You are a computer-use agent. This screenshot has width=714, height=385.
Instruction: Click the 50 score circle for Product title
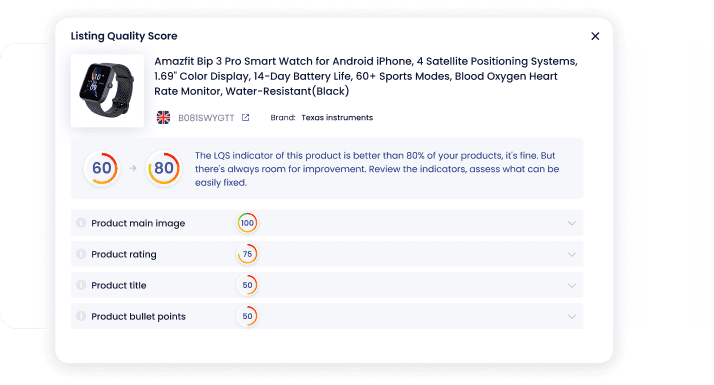(x=247, y=285)
